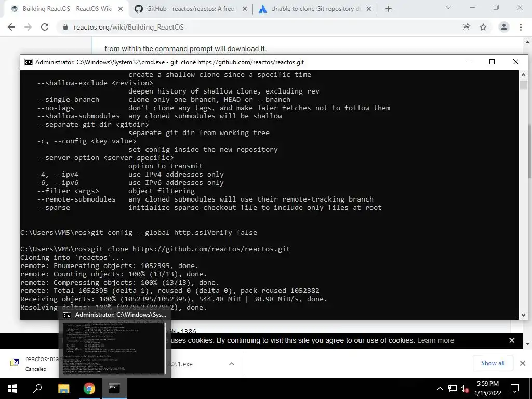Share this page icon
Screen dimensions: 532x399
pos(466,27)
